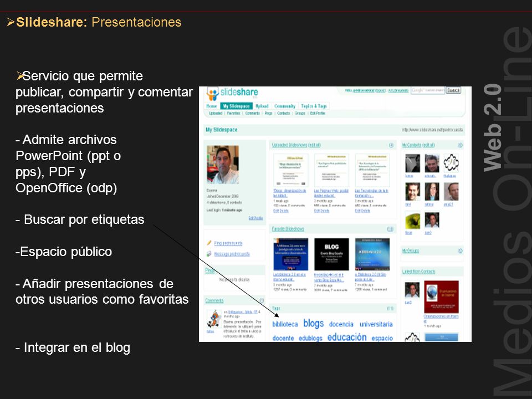The width and height of the screenshot is (532, 399).
Task: Click the first contact avatar
Action: pyautogui.click(x=412, y=163)
